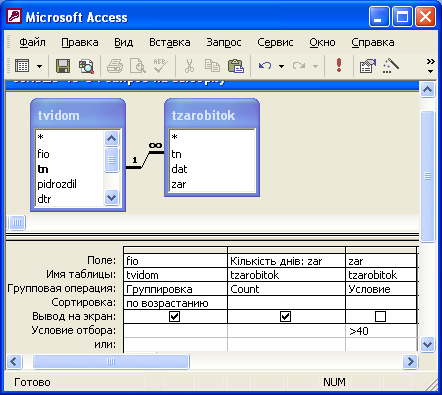Click the Count group operation cell
Viewport: 442px width, 395px height.
286,289
